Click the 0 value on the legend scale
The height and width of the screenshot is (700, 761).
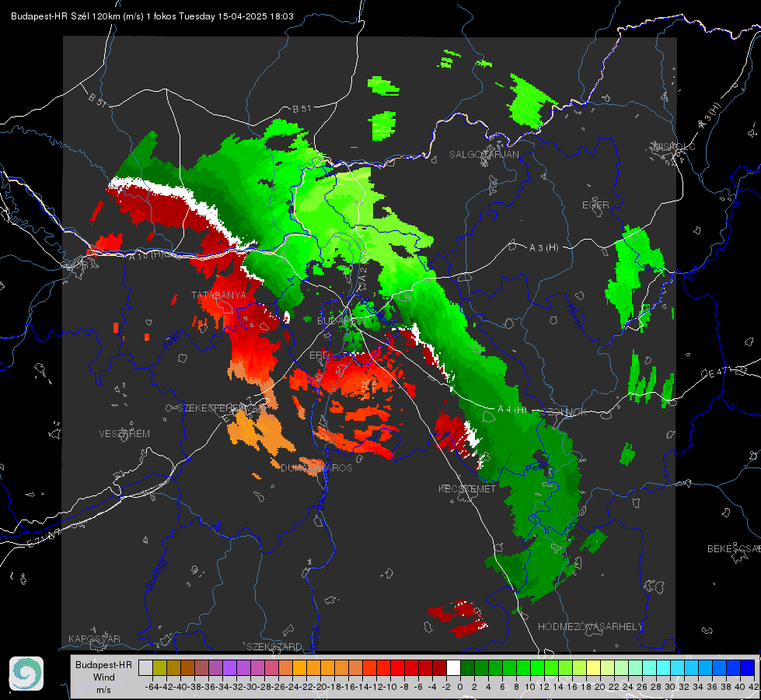tap(460, 687)
